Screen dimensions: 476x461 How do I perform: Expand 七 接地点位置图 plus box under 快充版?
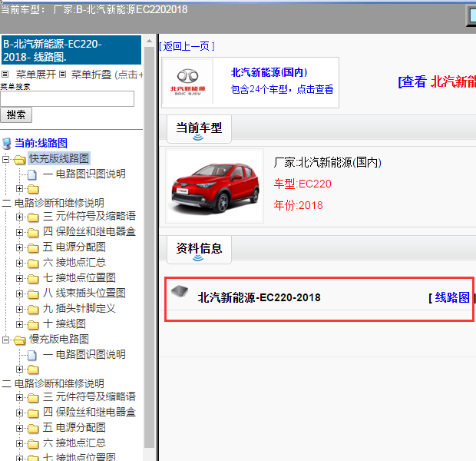19,278
